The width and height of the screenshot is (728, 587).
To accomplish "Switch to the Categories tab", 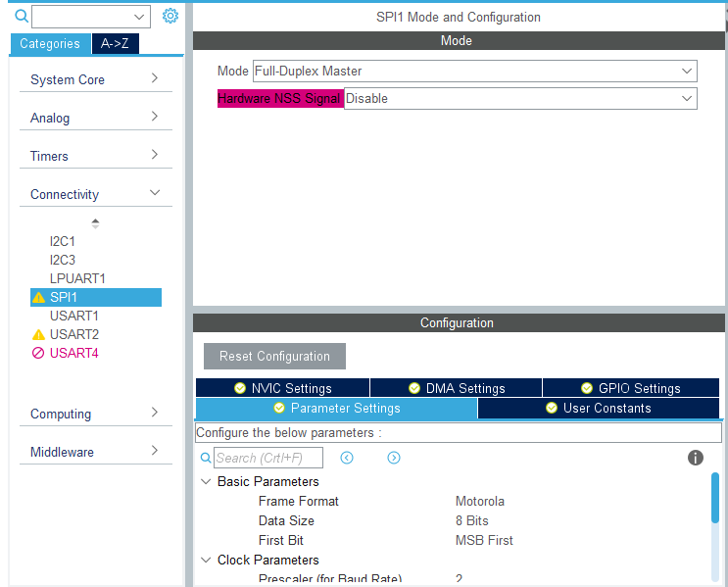I will (50, 44).
